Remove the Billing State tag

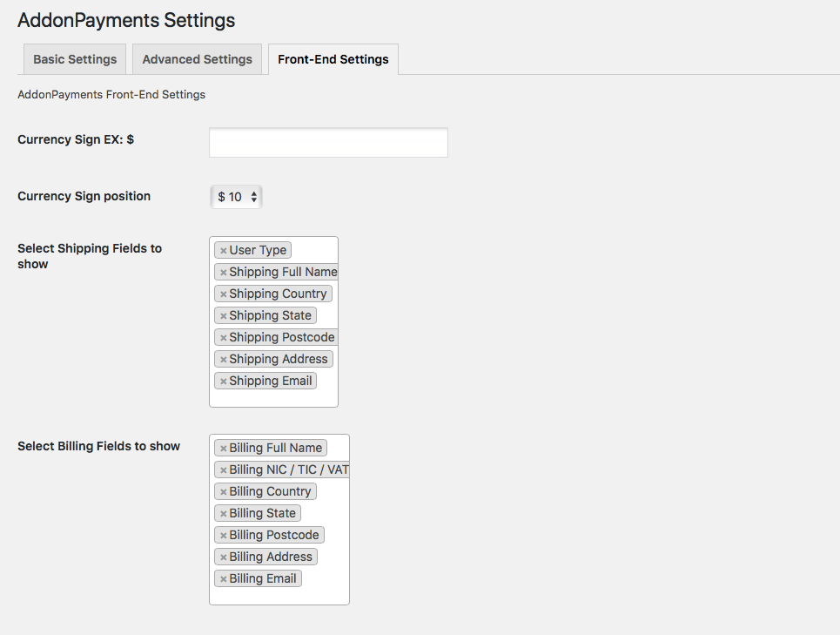click(224, 514)
